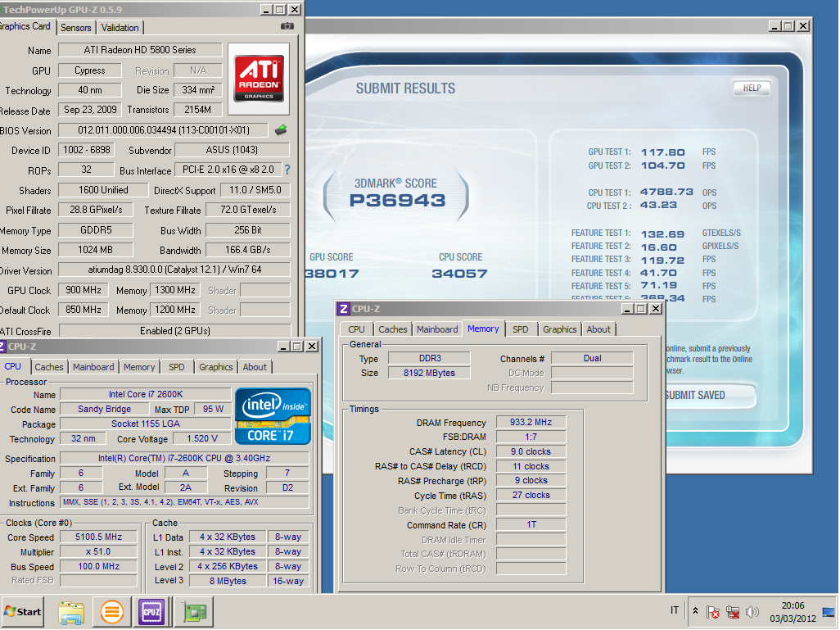Open Graphics tab in left CPU-Z window
Image resolution: width=840 pixels, height=630 pixels.
coord(216,367)
